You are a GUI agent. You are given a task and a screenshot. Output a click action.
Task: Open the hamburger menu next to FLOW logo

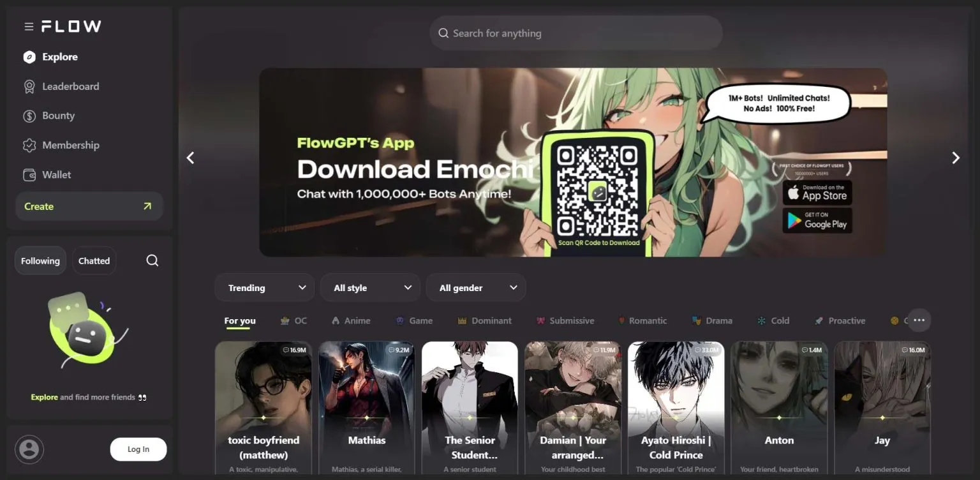[x=29, y=26]
